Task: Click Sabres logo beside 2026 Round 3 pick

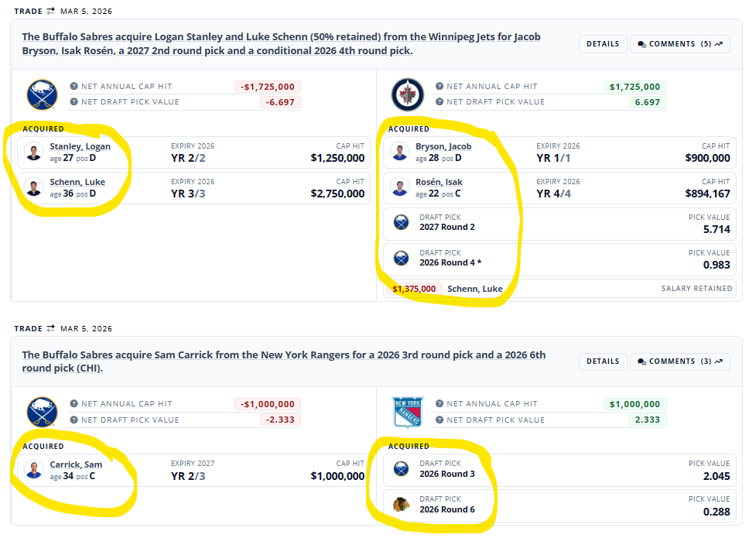Action: coord(401,469)
